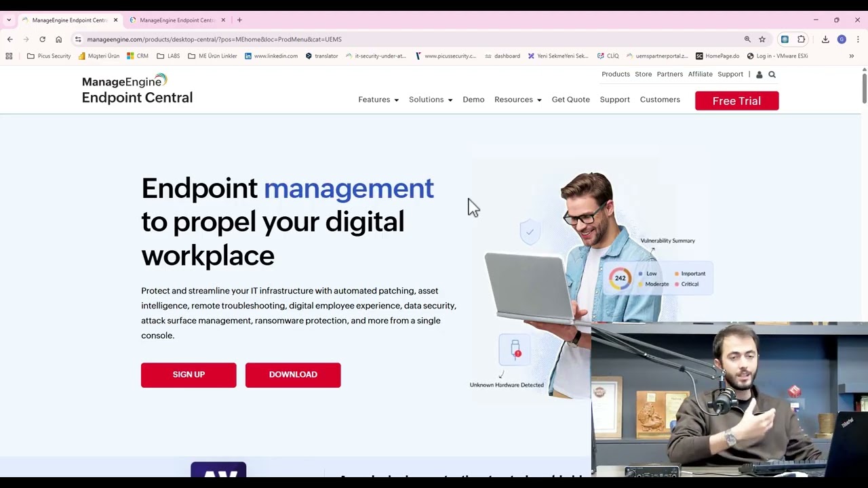Open the ME Ürün Linkler bookmark folder
Image resolution: width=868 pixels, height=488 pixels.
[212, 56]
